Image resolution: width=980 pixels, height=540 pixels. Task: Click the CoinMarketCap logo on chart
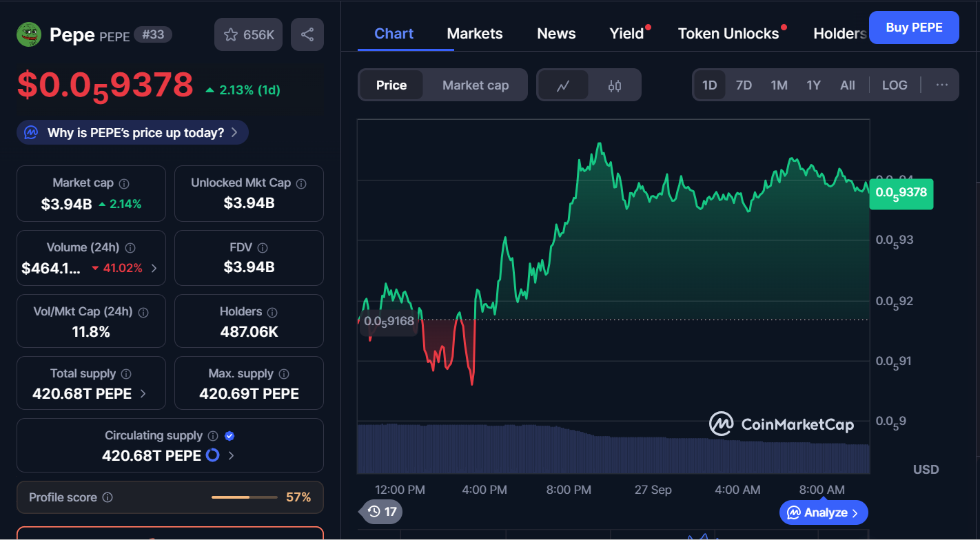(x=782, y=424)
